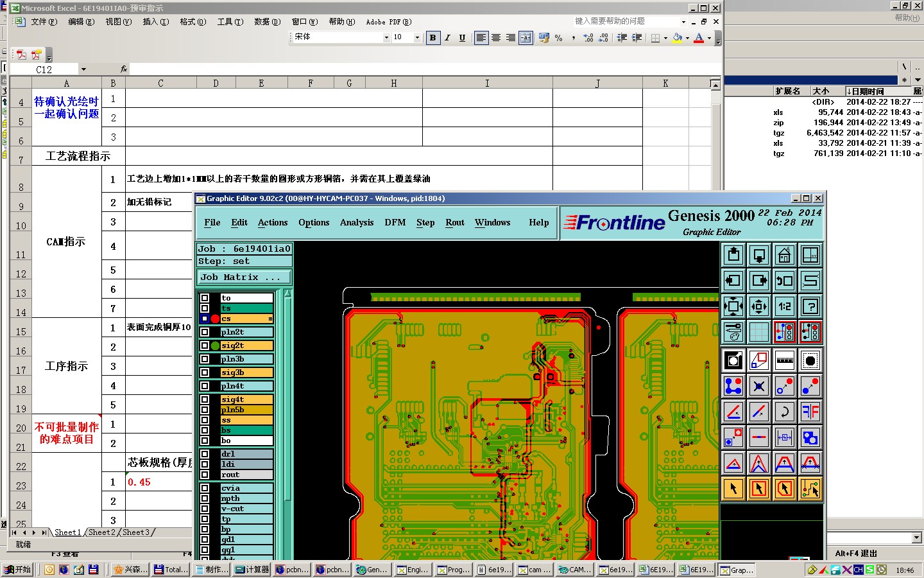
Task: Click the fx insert function button
Action: click(124, 69)
